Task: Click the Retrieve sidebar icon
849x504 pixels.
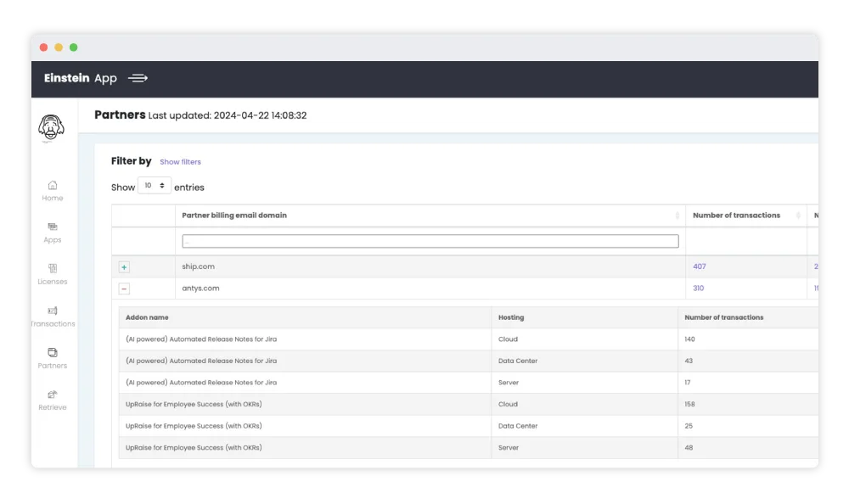Action: point(53,394)
